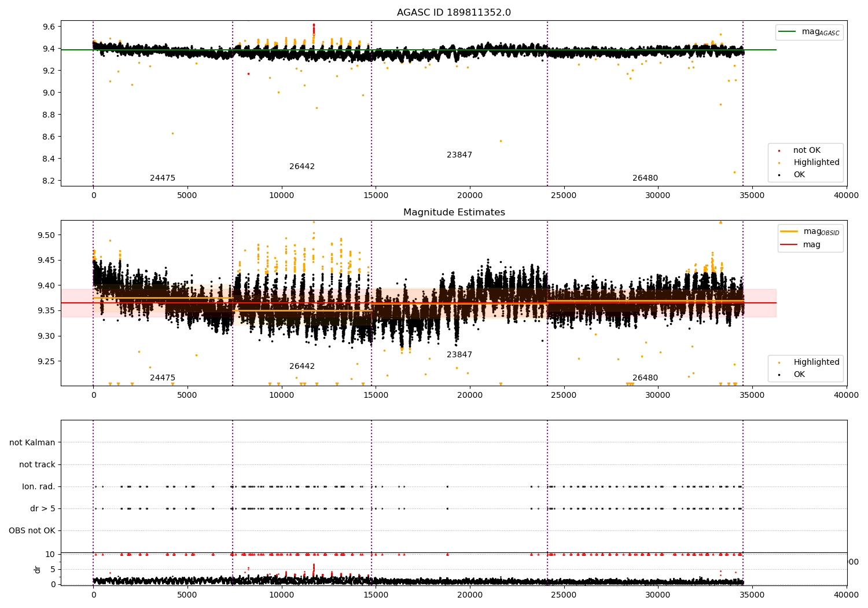Click the 'not OK' legend entry
The width and height of the screenshot is (868, 608).
[807, 150]
